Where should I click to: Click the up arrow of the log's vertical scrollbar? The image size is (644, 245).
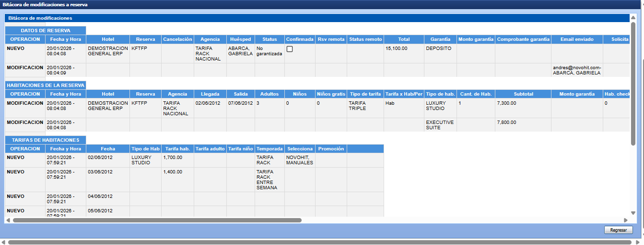point(633,17)
